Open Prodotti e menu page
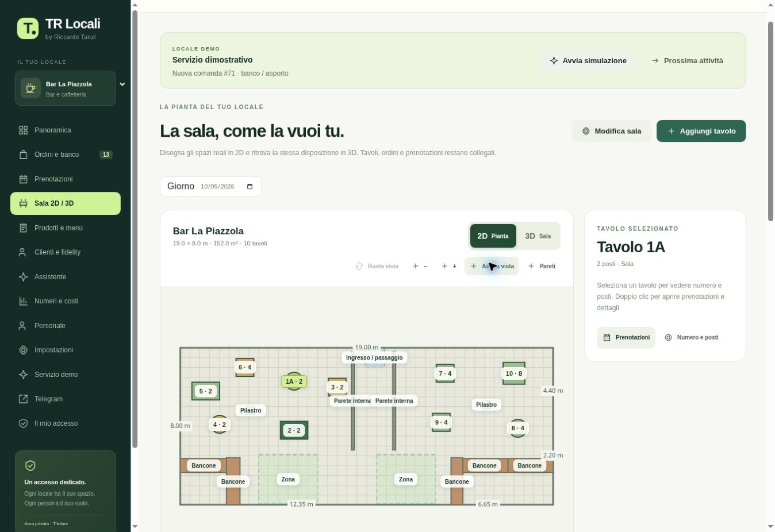Screen dimensions: 775x532 coord(66,228)
